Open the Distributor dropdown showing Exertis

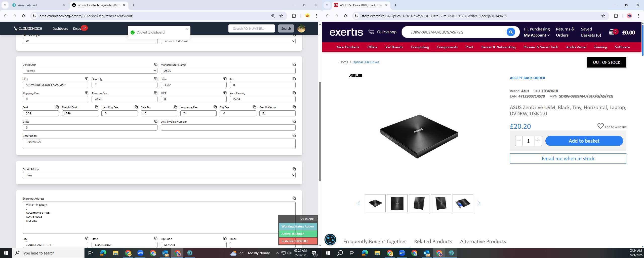(x=90, y=71)
